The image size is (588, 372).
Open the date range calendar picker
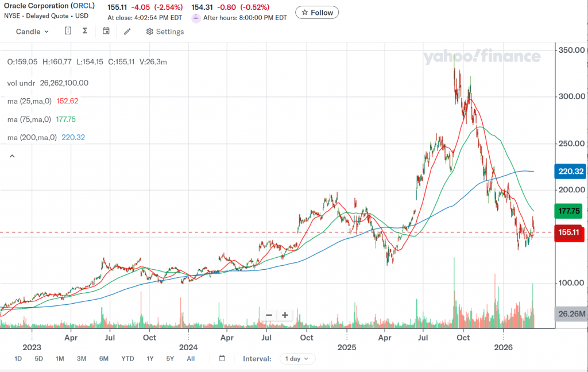coord(222,358)
